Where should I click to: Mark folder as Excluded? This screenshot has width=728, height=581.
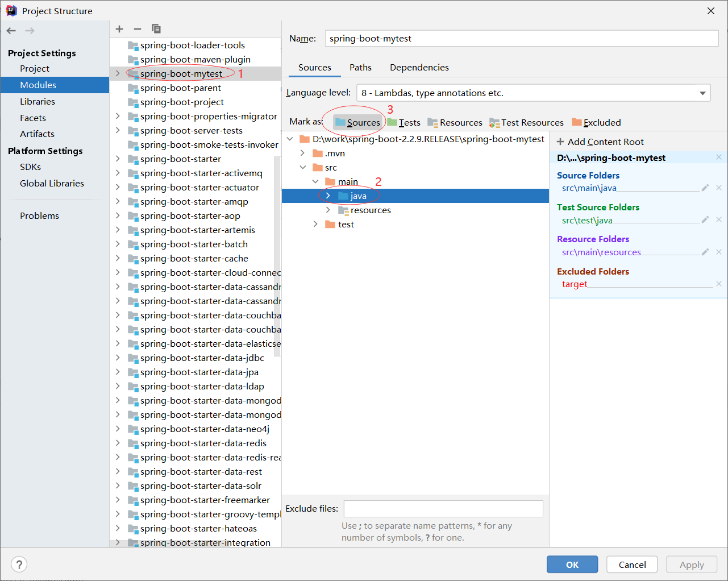pos(596,122)
